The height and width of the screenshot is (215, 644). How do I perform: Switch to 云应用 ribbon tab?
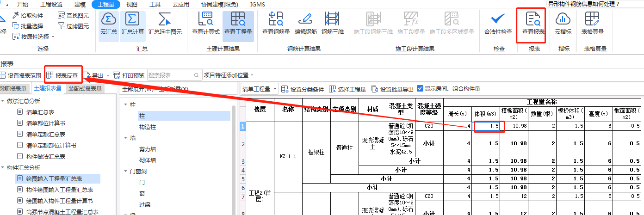[x=180, y=4]
